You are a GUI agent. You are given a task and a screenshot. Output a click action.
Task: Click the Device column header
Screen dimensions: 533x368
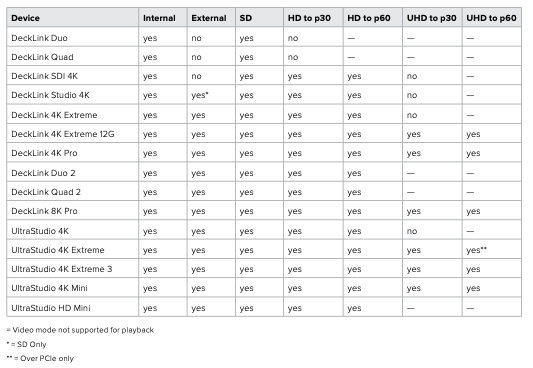pyautogui.click(x=25, y=18)
